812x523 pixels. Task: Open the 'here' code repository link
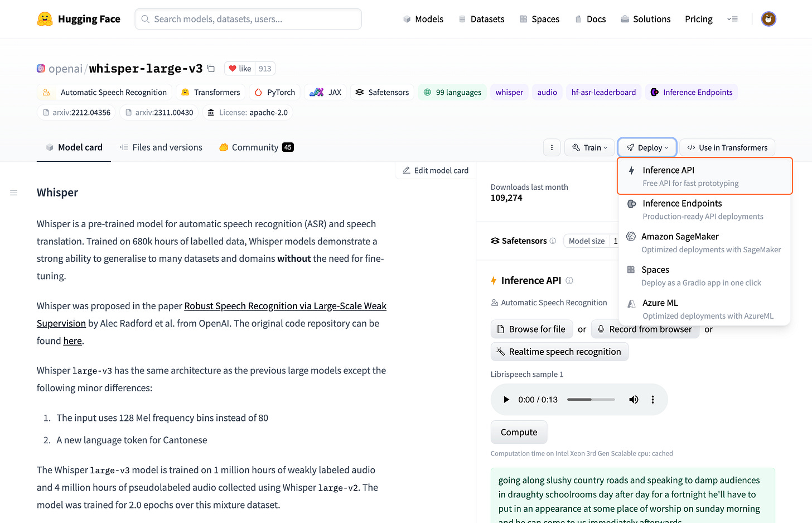[72, 340]
